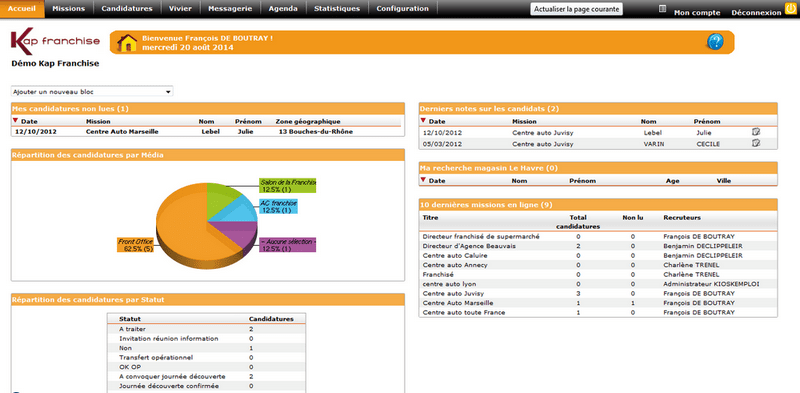
Task: Open the Missions menu
Action: (x=69, y=9)
